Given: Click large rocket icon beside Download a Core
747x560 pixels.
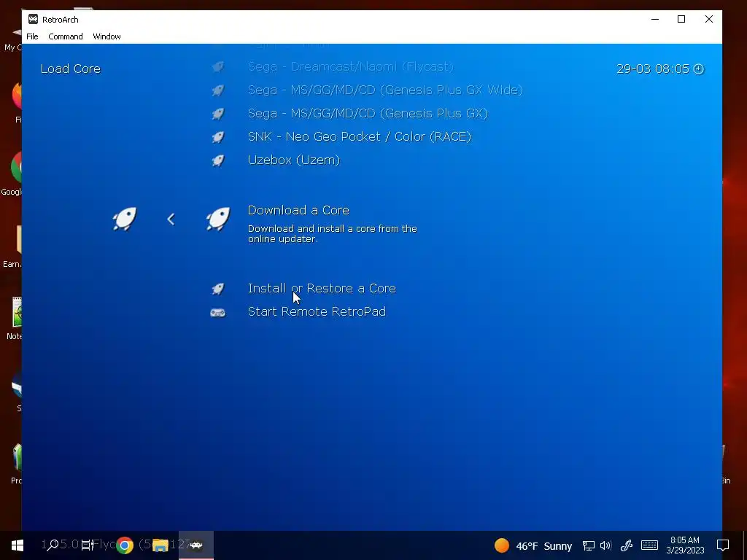Looking at the screenshot, I should [218, 219].
